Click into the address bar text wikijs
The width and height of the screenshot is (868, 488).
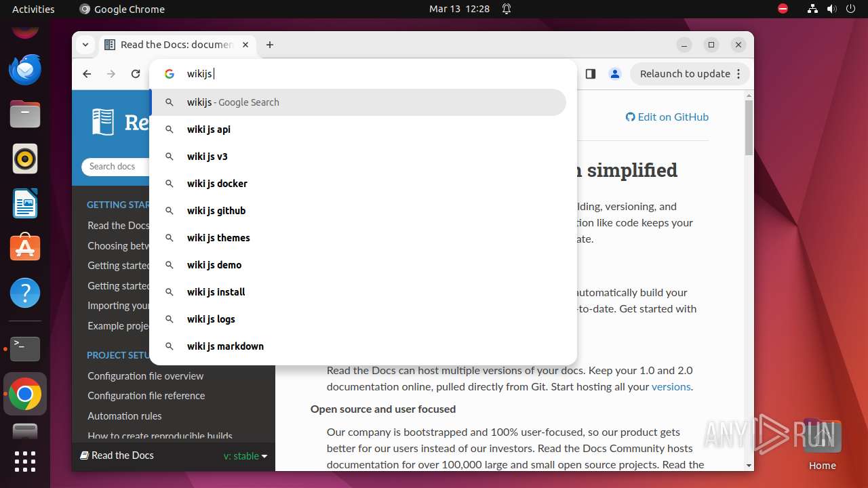pos(199,74)
